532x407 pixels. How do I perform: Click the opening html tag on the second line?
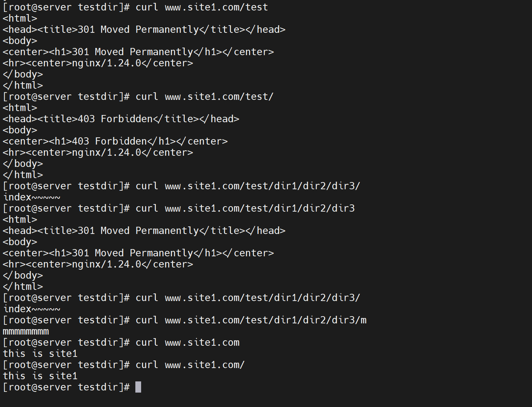tap(20, 18)
